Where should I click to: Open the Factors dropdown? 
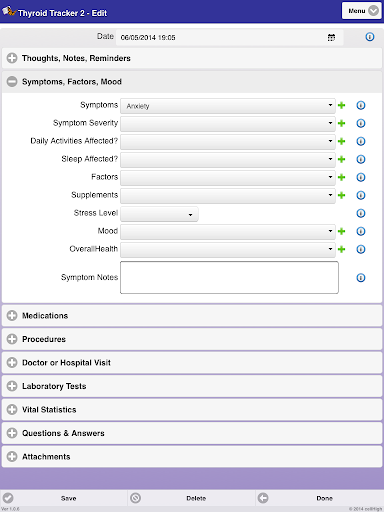tap(228, 178)
